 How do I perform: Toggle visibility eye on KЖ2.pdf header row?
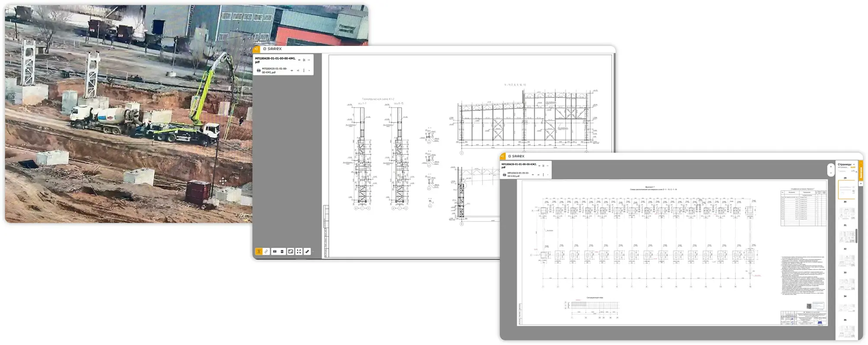click(539, 166)
